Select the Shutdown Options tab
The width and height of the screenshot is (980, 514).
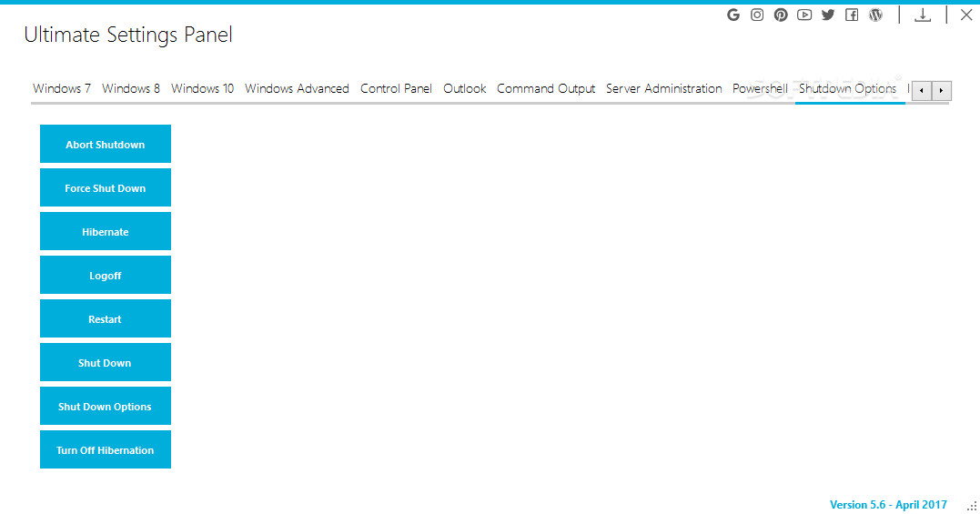tap(847, 88)
